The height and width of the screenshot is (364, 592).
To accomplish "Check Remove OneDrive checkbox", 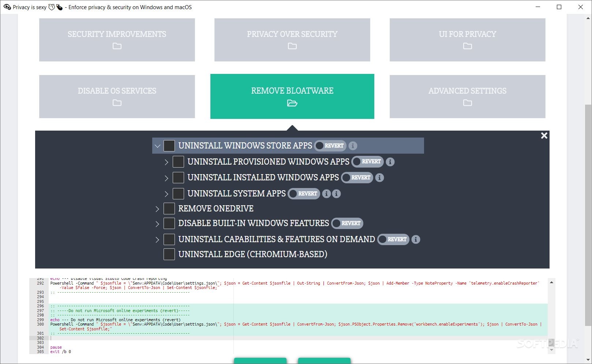I will [169, 209].
